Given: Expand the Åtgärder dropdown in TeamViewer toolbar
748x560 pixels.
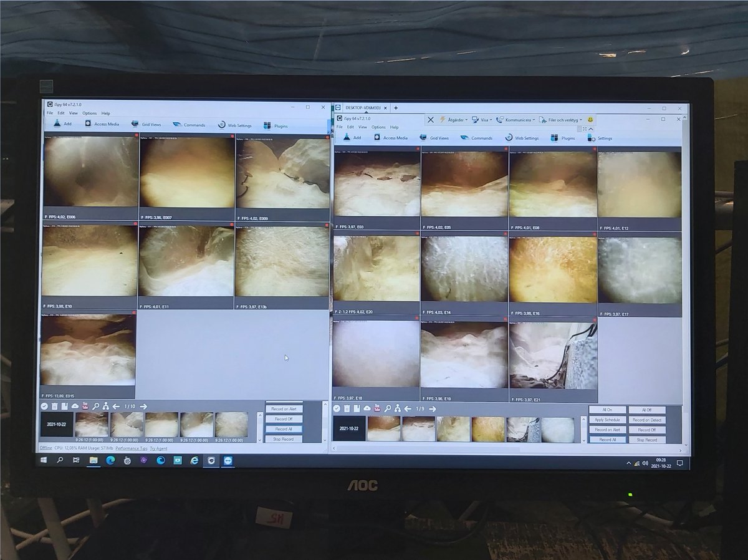Looking at the screenshot, I should pyautogui.click(x=453, y=119).
